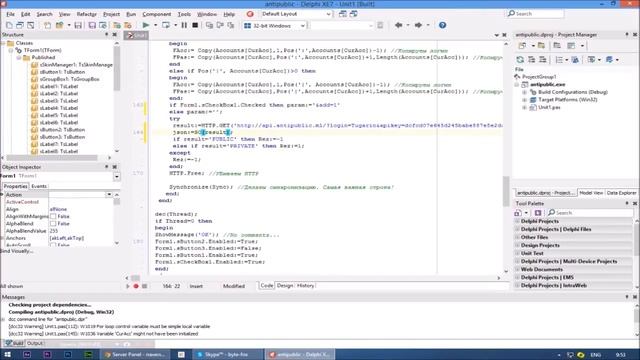The height and width of the screenshot is (360, 640).
Task: Switch to the History tab
Action: point(305,286)
